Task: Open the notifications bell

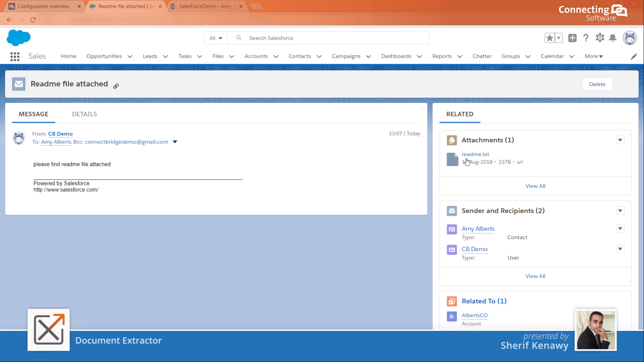Action: click(x=613, y=38)
